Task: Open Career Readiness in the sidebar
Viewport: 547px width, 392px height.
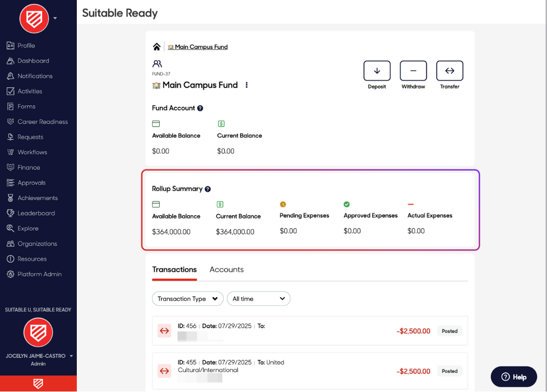Action: click(x=43, y=122)
